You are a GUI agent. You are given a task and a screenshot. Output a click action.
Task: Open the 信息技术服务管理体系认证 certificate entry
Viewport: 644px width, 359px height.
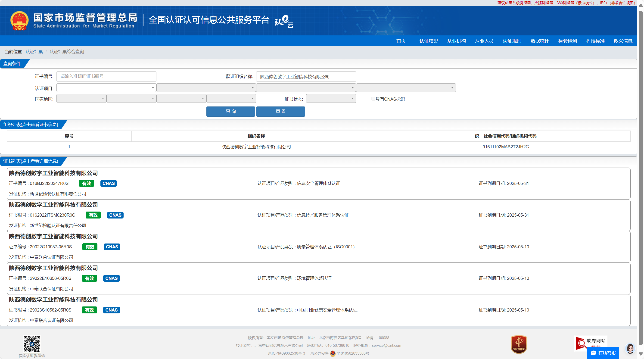click(318, 215)
